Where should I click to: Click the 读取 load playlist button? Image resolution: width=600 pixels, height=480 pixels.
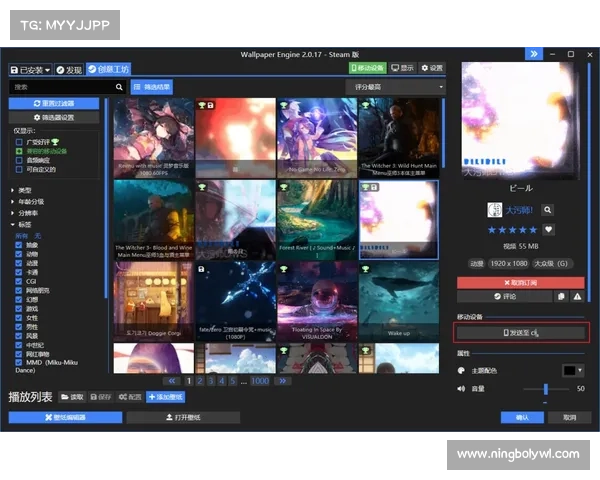pyautogui.click(x=72, y=397)
